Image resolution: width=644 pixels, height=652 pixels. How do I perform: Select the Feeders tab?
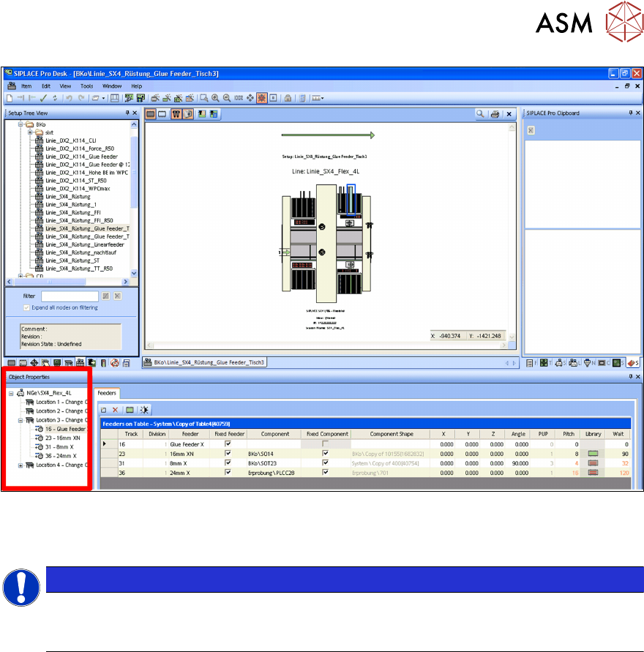[x=107, y=393]
